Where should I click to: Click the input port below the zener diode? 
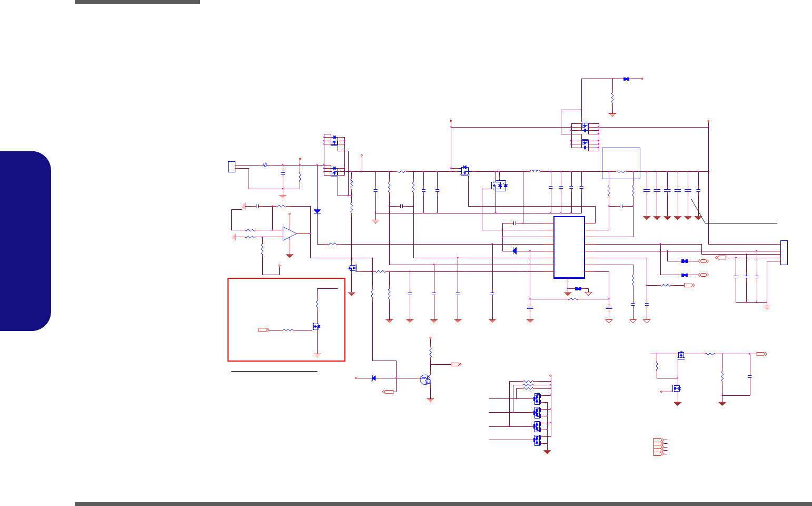pos(388,392)
